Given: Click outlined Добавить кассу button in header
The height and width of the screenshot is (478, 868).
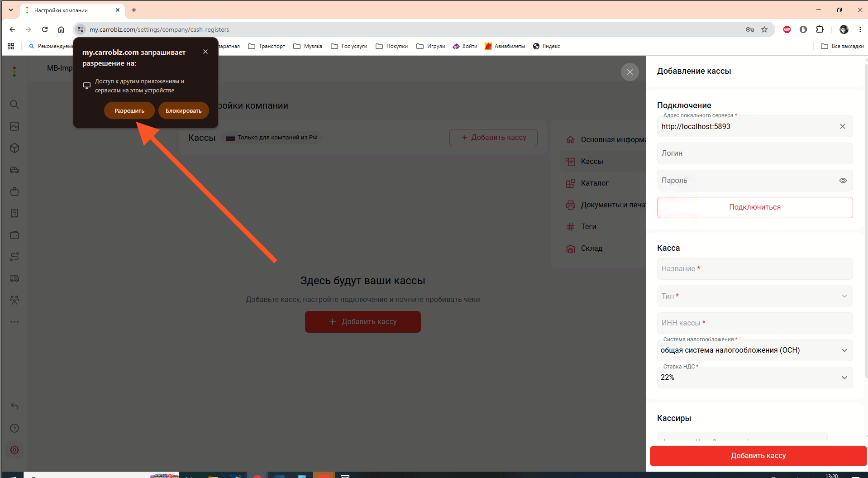Looking at the screenshot, I should (493, 138).
